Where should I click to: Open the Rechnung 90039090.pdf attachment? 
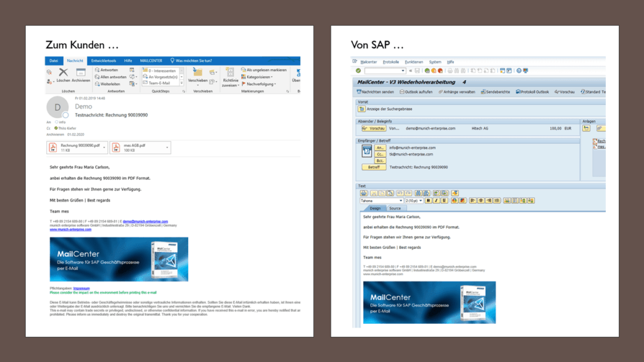point(78,148)
